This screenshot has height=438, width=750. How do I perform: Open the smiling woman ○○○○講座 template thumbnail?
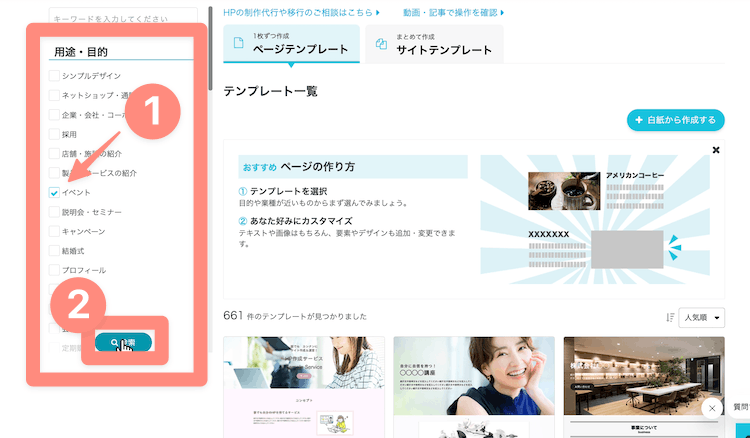click(x=474, y=387)
